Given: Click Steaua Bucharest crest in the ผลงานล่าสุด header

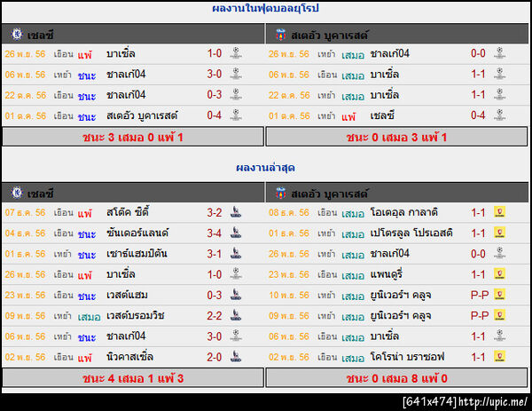Looking at the screenshot, I should tap(280, 193).
